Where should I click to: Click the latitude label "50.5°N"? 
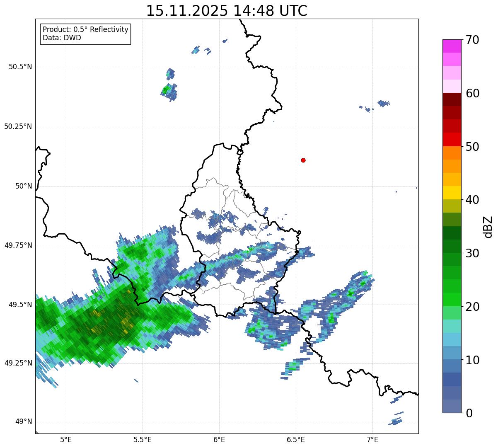point(20,67)
